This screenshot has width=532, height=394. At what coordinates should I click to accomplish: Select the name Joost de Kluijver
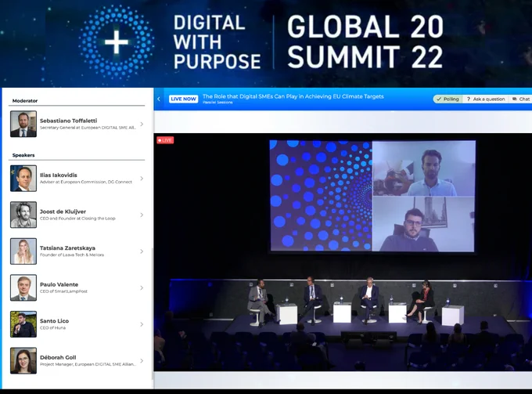(x=63, y=211)
